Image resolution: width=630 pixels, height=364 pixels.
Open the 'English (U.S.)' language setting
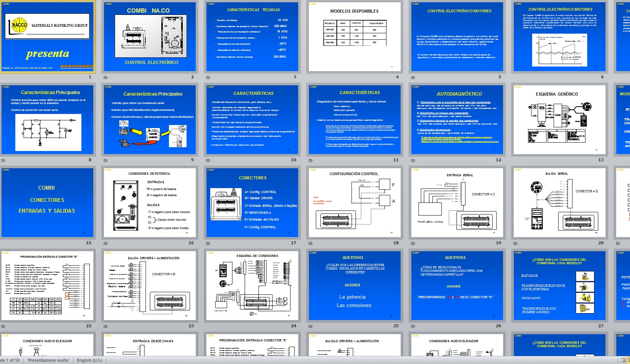[x=89, y=360]
